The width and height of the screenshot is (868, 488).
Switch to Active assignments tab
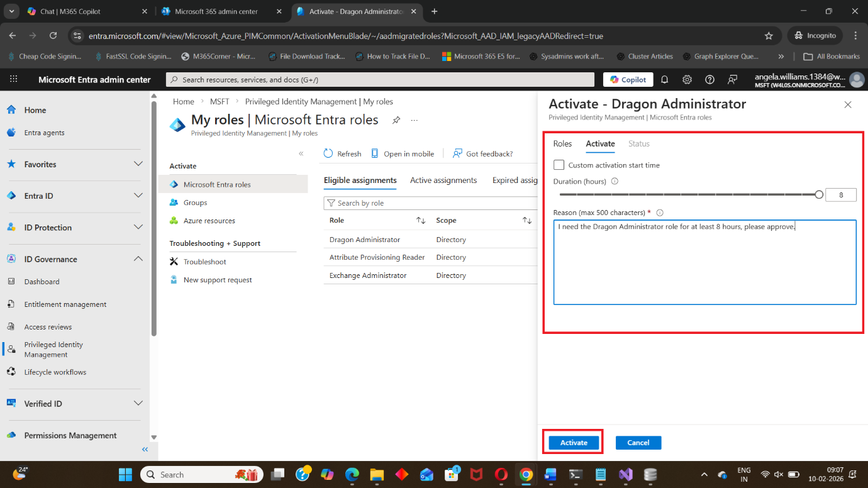[443, 180]
